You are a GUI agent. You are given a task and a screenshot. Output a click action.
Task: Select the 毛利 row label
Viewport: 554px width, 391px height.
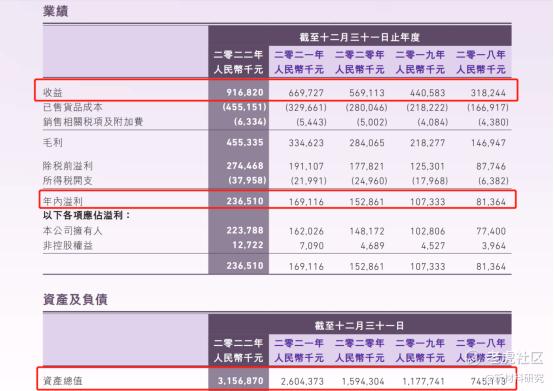tap(53, 143)
